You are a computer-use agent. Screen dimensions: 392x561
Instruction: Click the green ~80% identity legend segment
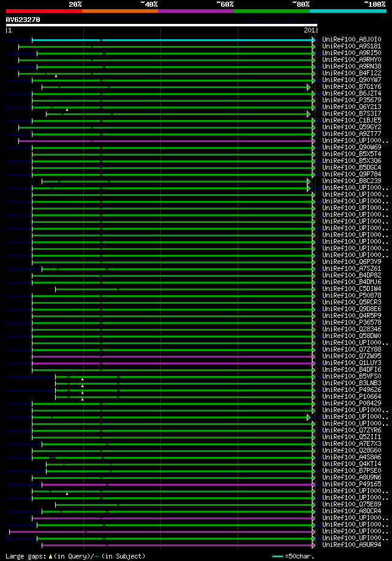click(x=272, y=11)
